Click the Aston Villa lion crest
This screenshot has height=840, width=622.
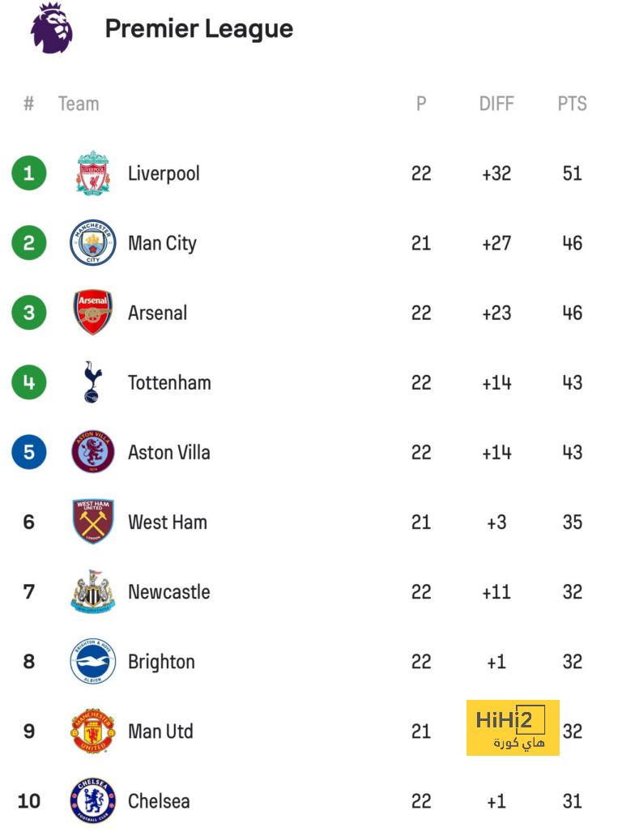(x=92, y=452)
